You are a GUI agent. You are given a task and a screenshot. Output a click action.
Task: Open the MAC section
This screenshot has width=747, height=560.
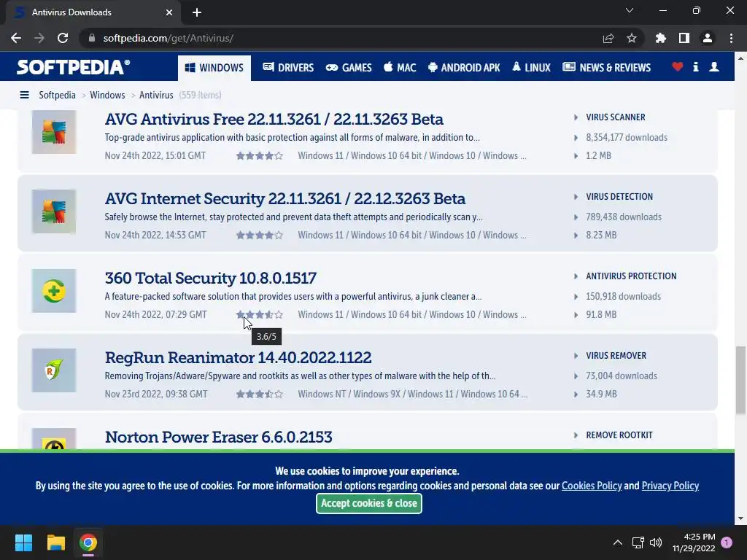click(x=400, y=68)
